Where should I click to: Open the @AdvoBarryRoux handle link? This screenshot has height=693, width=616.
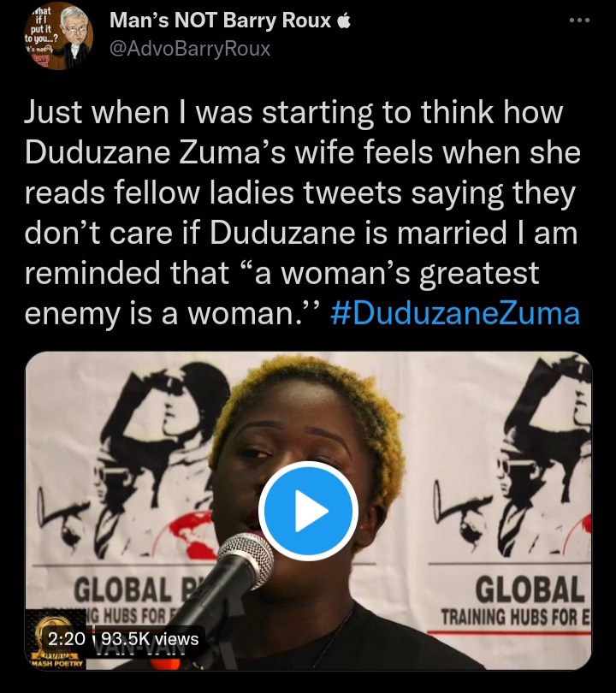pos(190,49)
